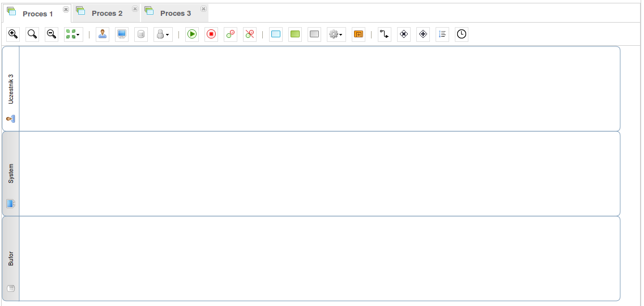Switch to the Proces 2 tab
The width and height of the screenshot is (644, 306).
coord(106,13)
